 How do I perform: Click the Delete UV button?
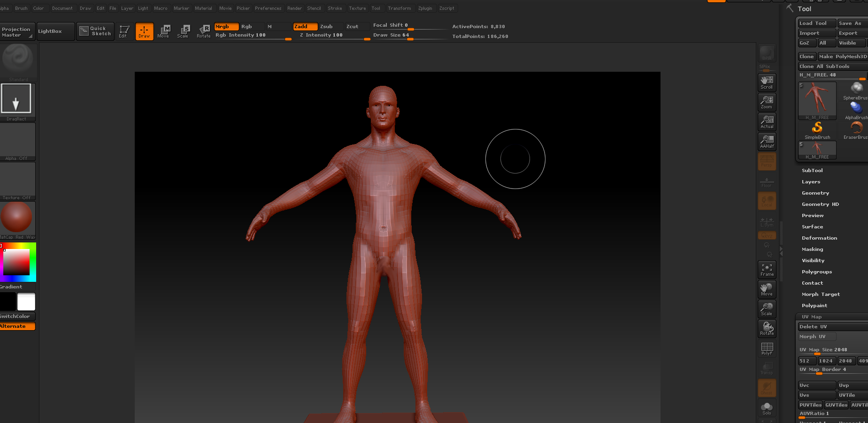pos(833,327)
